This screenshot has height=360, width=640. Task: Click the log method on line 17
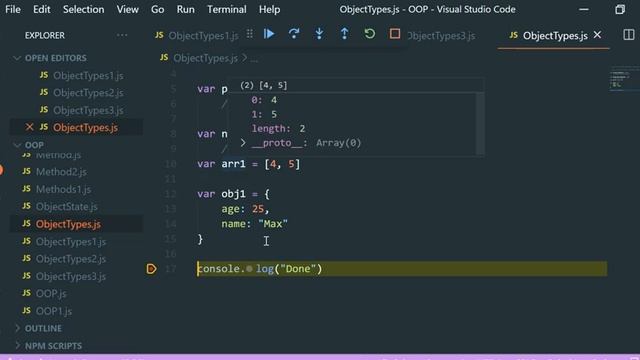tap(265, 269)
